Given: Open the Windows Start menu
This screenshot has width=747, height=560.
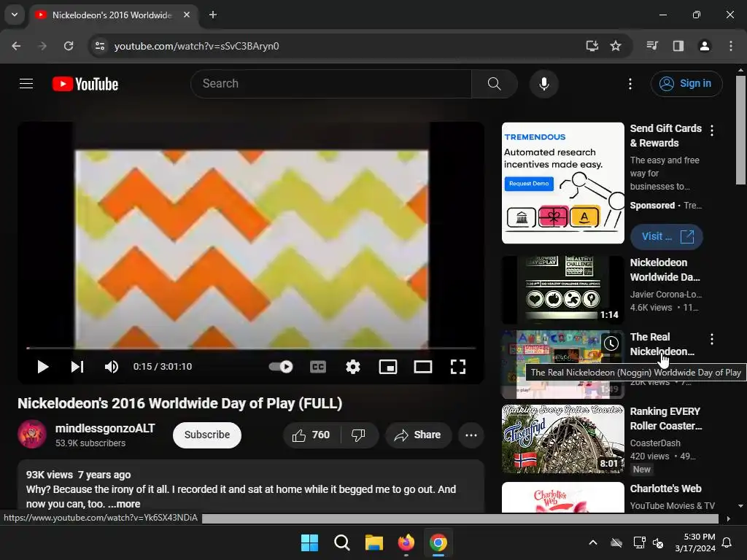Looking at the screenshot, I should click(x=309, y=542).
